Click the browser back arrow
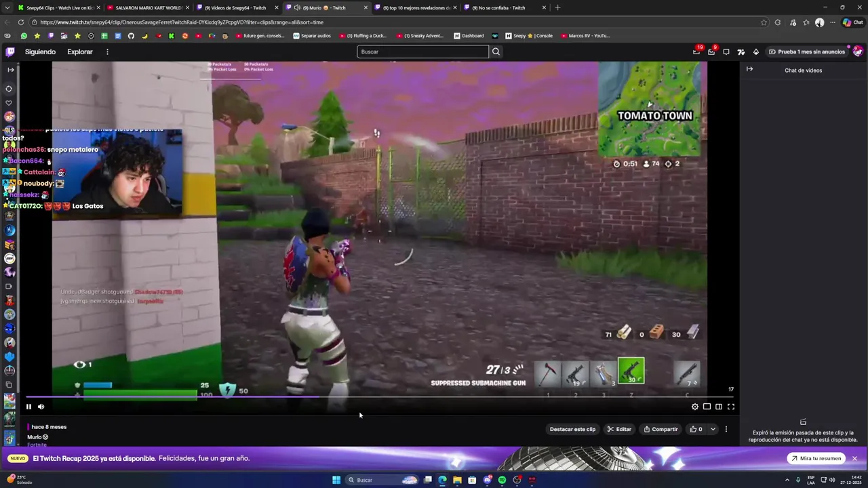The height and width of the screenshot is (488, 868). click(7, 22)
